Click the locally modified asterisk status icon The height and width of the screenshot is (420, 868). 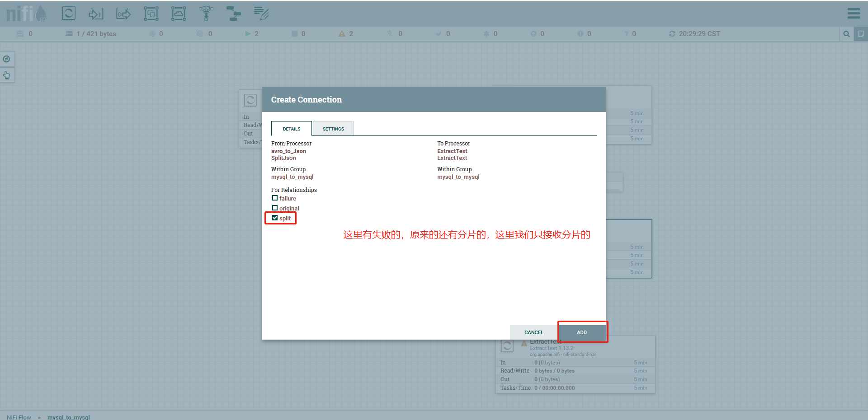point(486,33)
